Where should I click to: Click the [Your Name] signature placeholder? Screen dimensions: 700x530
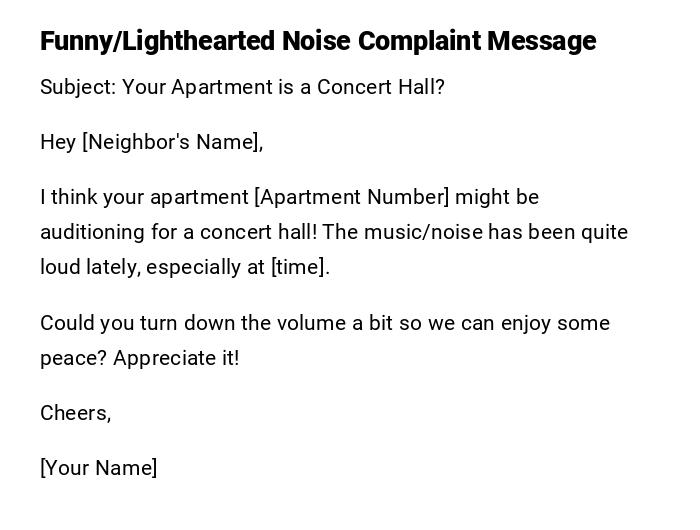(98, 468)
